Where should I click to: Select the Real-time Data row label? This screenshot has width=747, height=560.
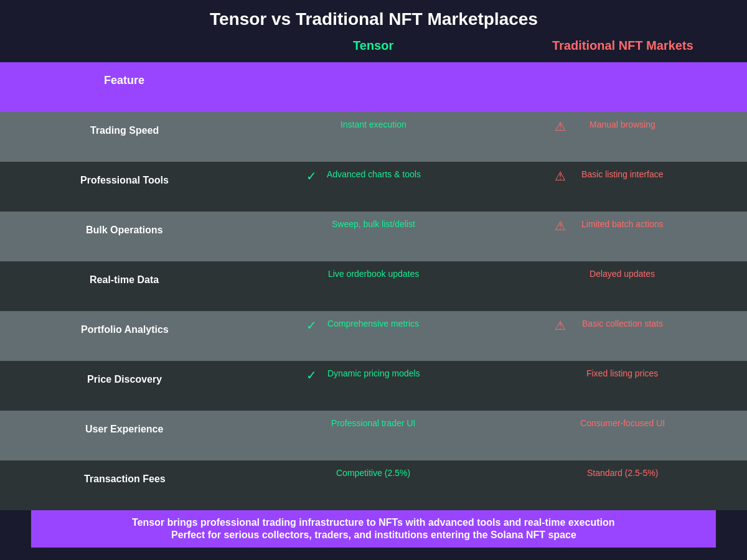coord(125,280)
